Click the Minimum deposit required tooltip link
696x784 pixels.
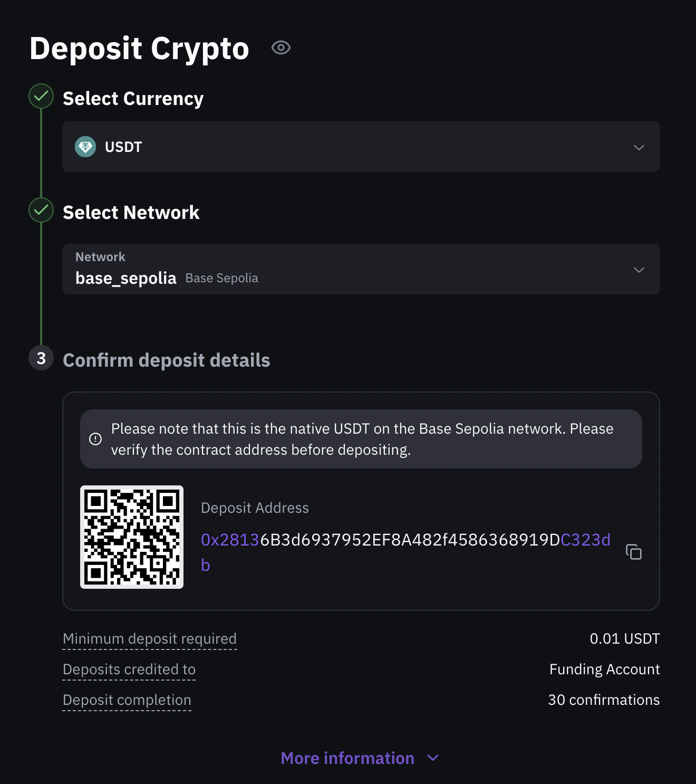(150, 638)
